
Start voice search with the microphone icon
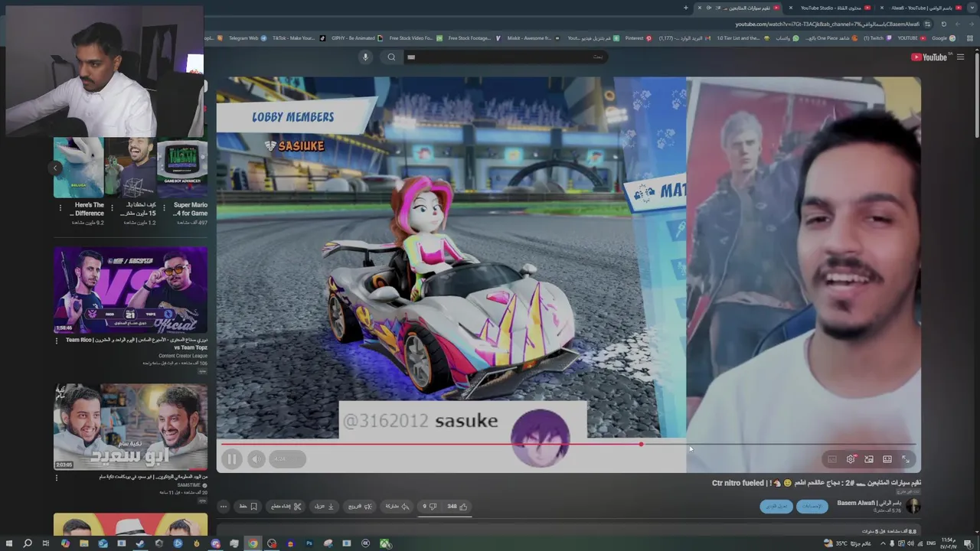tap(365, 57)
